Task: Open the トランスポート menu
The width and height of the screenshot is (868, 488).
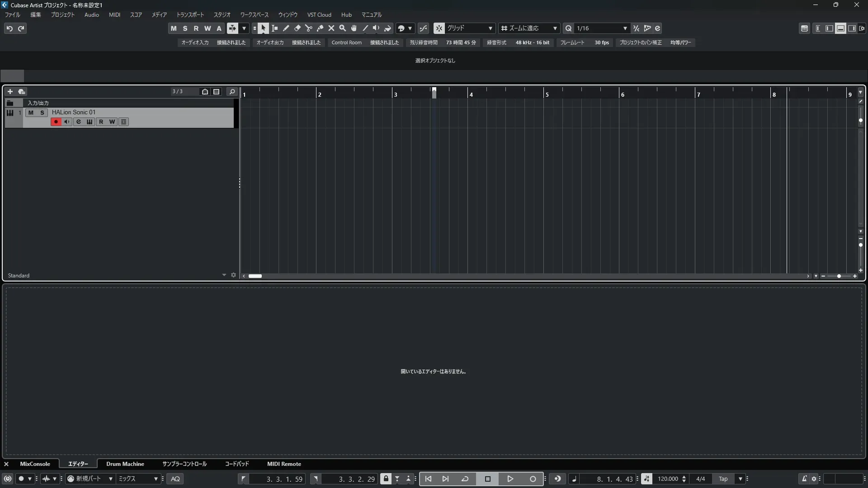Action: [190, 15]
